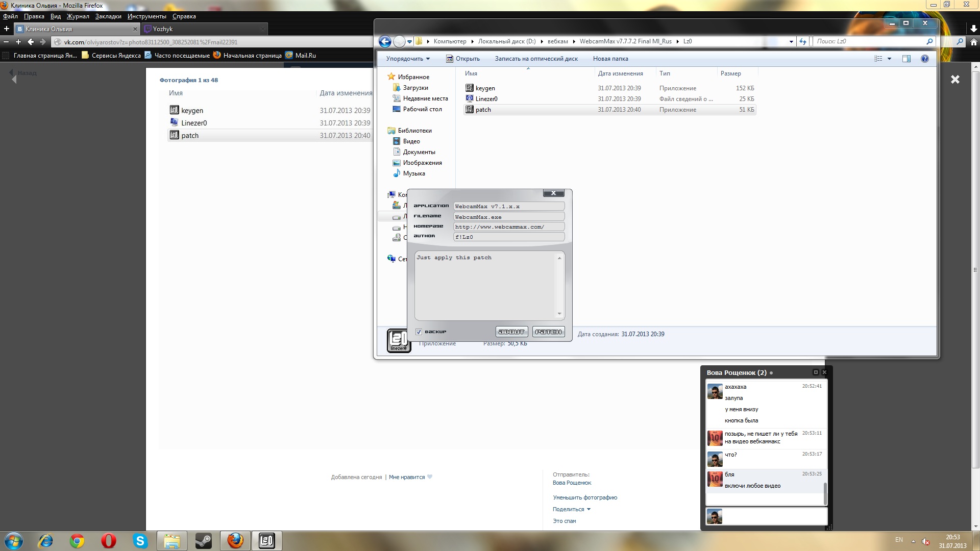Screen dimensions: 980x551
Task: Click the Explorer back arrow button
Action: click(385, 41)
